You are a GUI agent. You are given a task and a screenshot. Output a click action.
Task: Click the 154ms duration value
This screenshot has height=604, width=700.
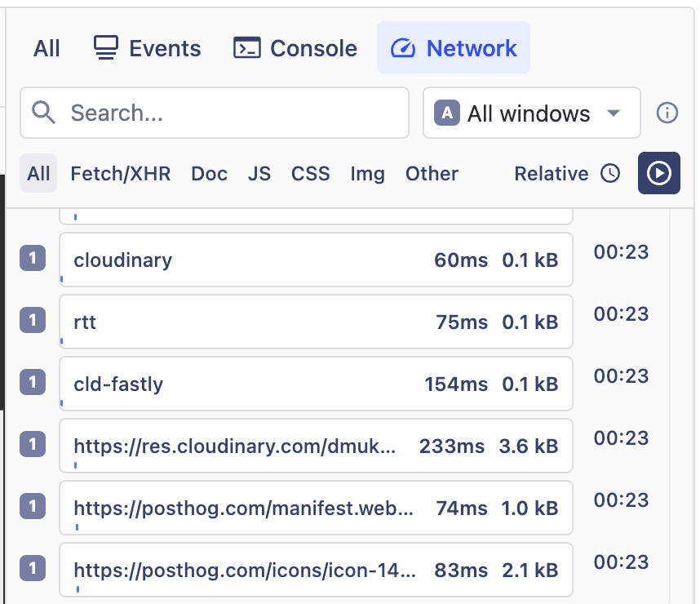pos(456,384)
